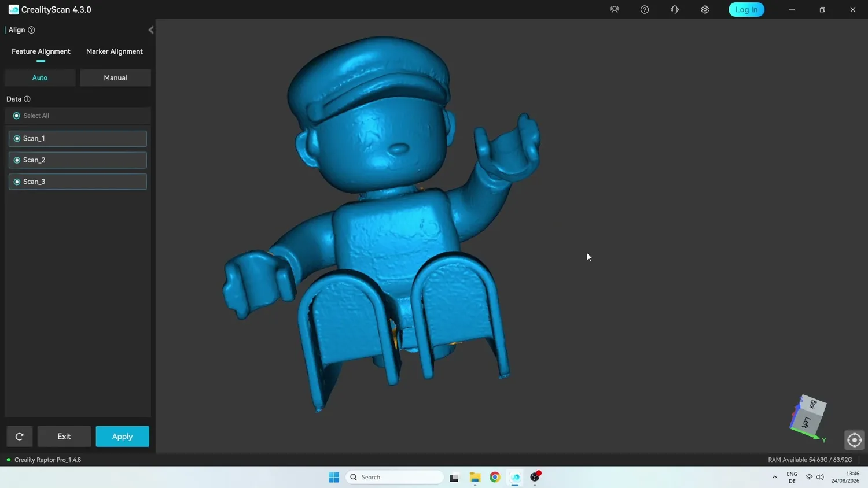Toggle the Select All radio button
Viewport: 868px width, 488px height.
(x=16, y=116)
